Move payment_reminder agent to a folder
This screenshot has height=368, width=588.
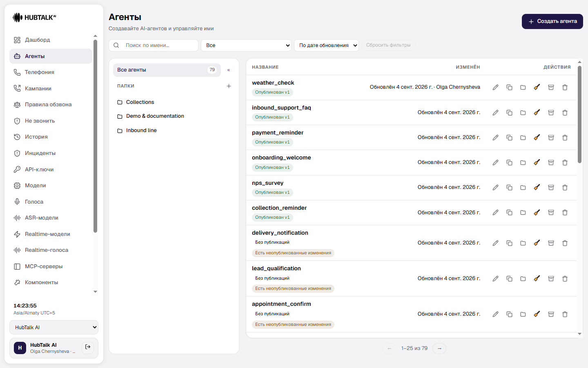point(523,137)
